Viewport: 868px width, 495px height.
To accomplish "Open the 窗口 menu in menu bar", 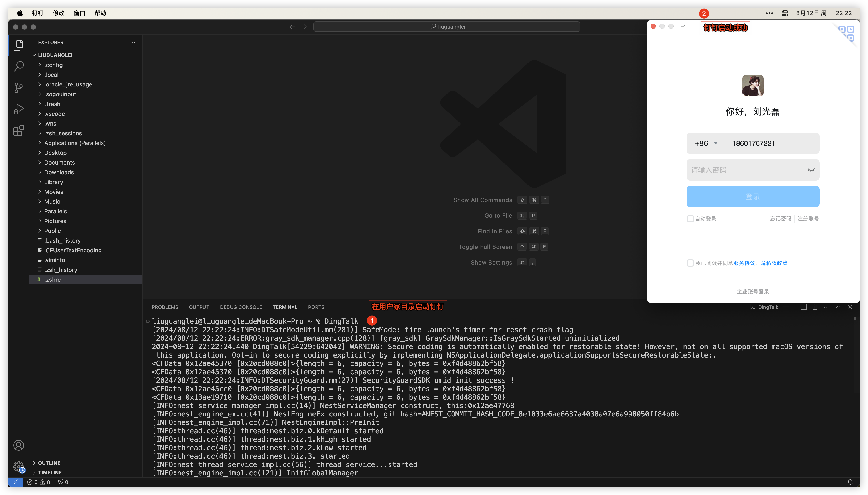I will [79, 13].
